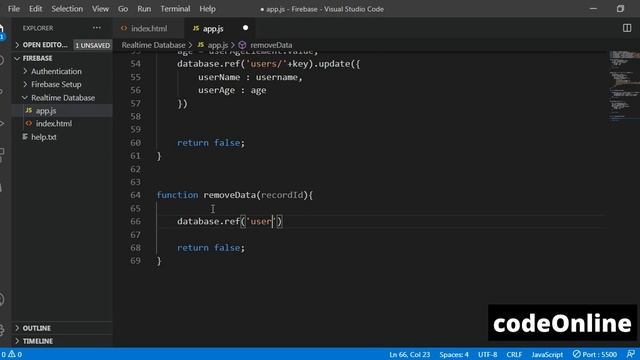Image resolution: width=640 pixels, height=360 pixels.
Task: Expand the Outline panel
Action: [37, 328]
